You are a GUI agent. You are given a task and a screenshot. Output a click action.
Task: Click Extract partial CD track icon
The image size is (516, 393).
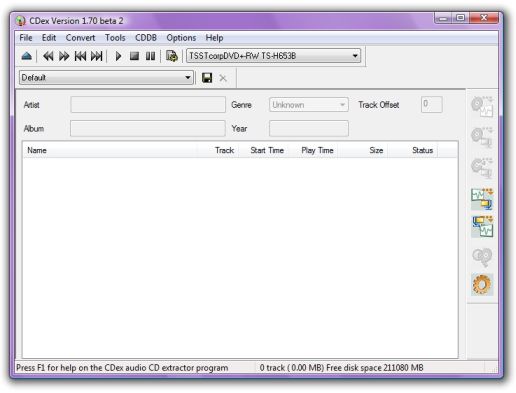click(482, 168)
